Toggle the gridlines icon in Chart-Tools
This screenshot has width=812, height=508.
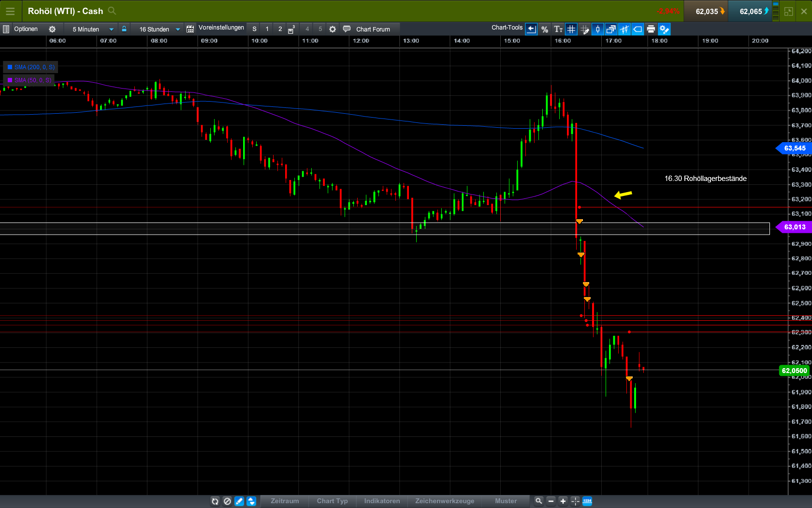pyautogui.click(x=571, y=29)
